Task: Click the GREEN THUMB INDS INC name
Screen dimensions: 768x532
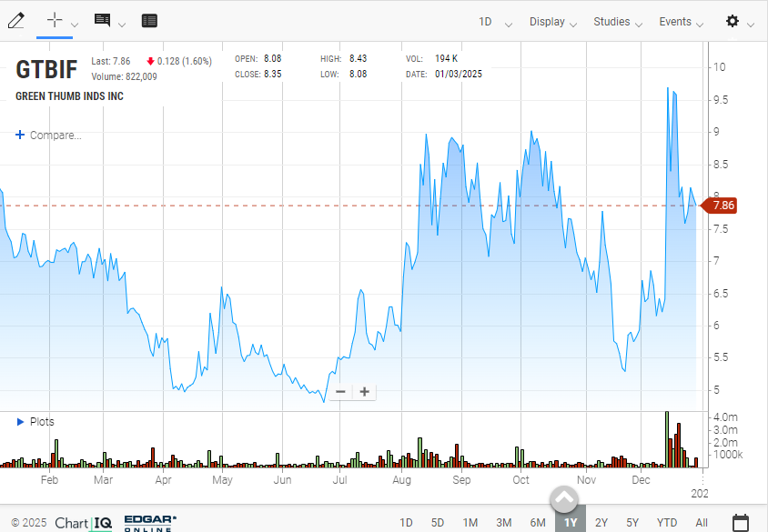Action: tap(69, 95)
